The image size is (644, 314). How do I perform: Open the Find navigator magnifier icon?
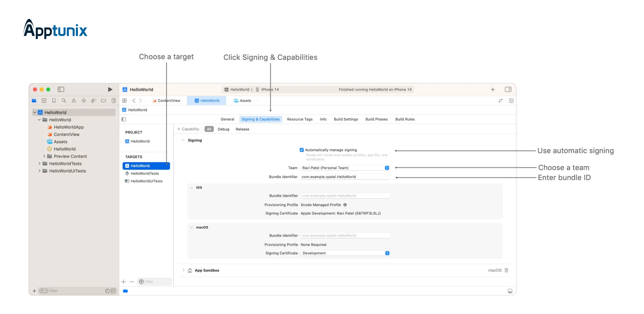64,101
